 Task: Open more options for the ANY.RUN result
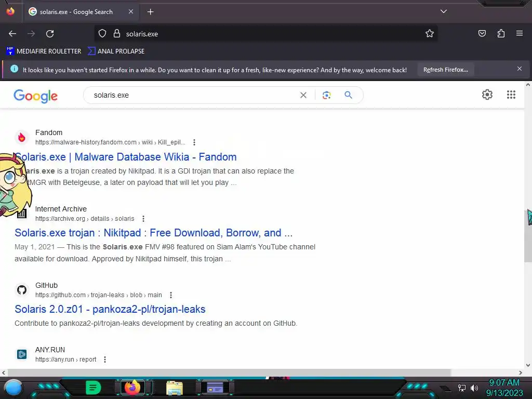[105, 360]
